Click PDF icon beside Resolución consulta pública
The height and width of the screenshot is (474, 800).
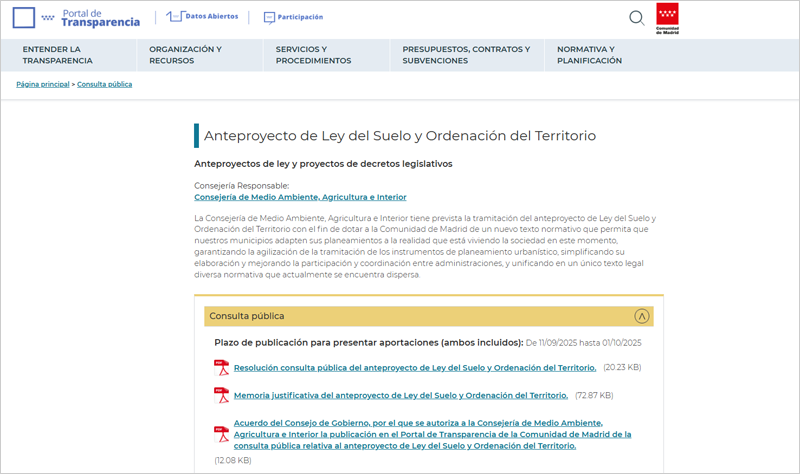[x=222, y=368]
